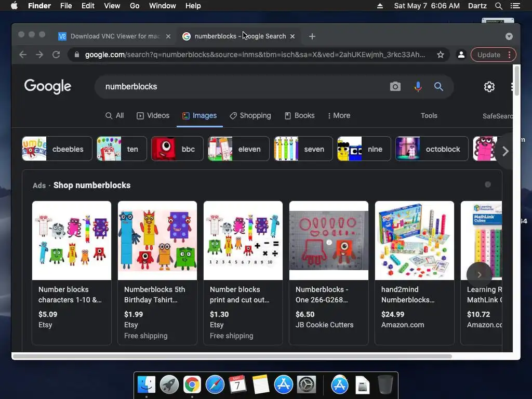Open Number blocks characters 1-10 product image

tap(72, 241)
